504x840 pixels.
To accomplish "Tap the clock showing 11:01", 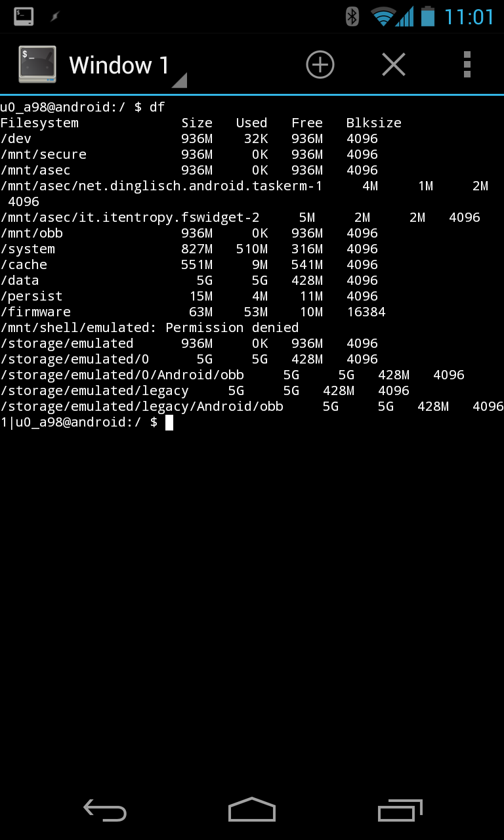I will pyautogui.click(x=469, y=16).
